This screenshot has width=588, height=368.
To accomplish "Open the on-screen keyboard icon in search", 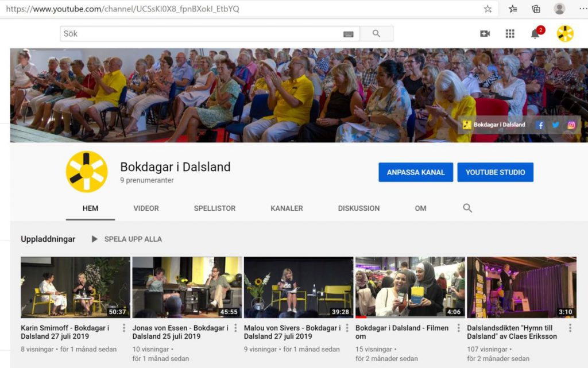I will 348,34.
